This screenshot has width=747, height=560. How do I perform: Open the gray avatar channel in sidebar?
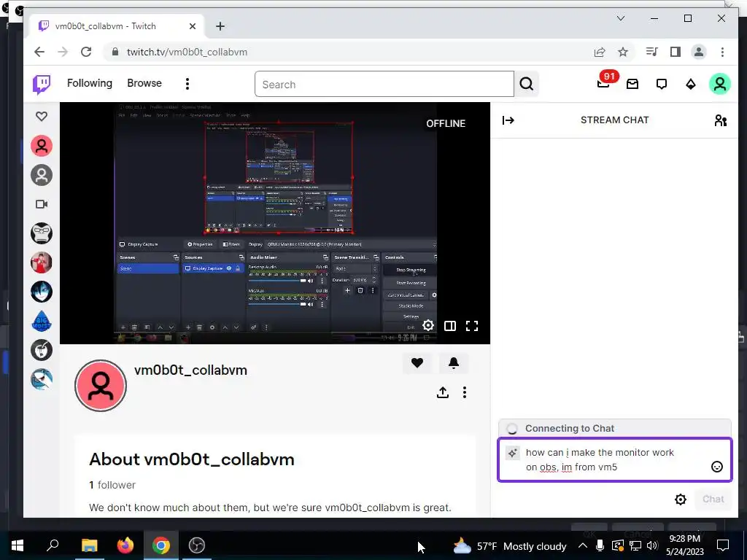[42, 175]
